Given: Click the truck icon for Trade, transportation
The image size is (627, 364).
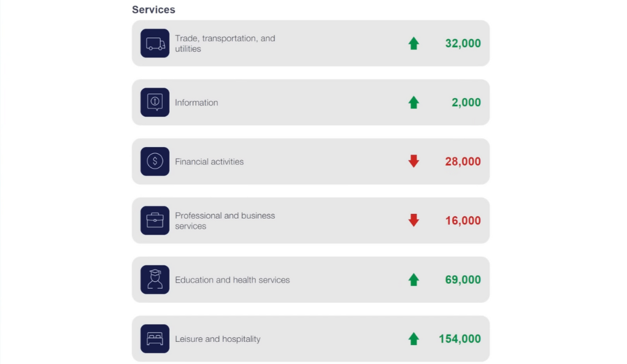Looking at the screenshot, I should point(155,43).
